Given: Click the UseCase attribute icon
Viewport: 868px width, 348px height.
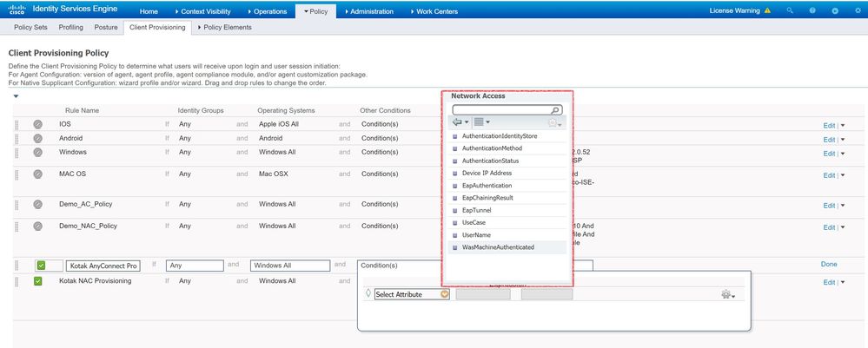Looking at the screenshot, I should click(455, 223).
